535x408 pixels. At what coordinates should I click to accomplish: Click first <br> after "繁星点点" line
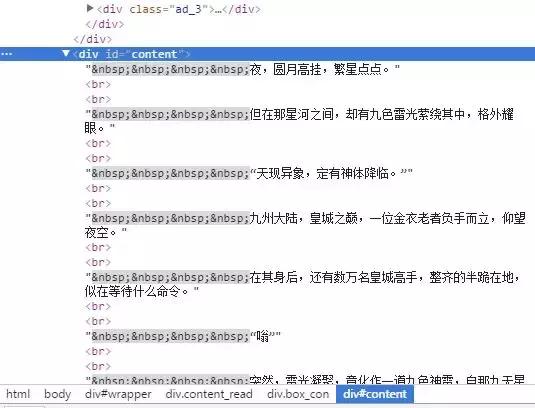(98, 84)
